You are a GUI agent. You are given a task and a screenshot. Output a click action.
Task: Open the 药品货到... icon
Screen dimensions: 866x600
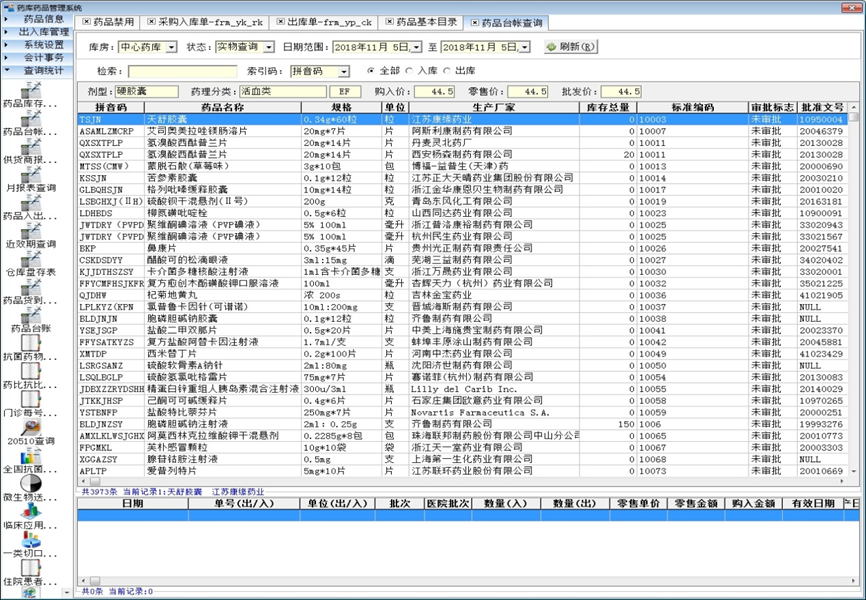31,287
